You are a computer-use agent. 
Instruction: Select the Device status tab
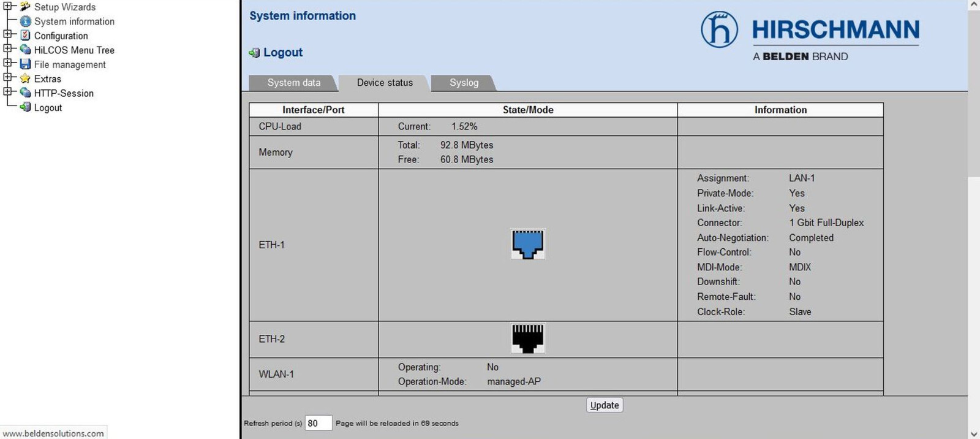tap(385, 83)
